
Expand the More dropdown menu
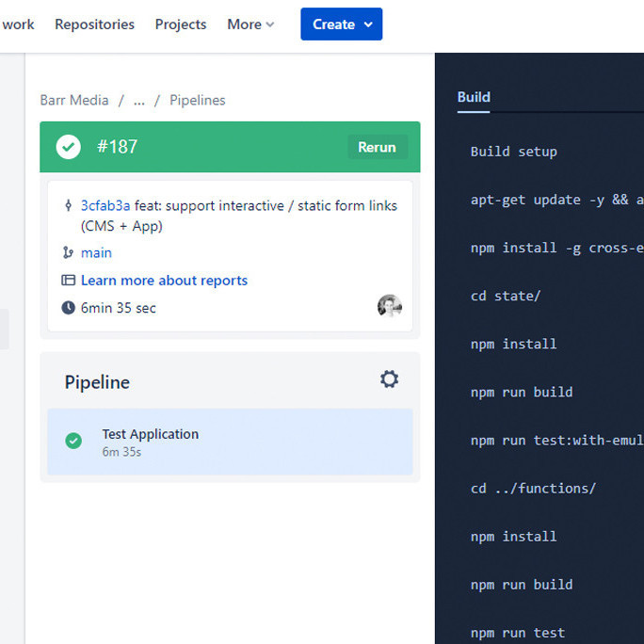coord(250,24)
